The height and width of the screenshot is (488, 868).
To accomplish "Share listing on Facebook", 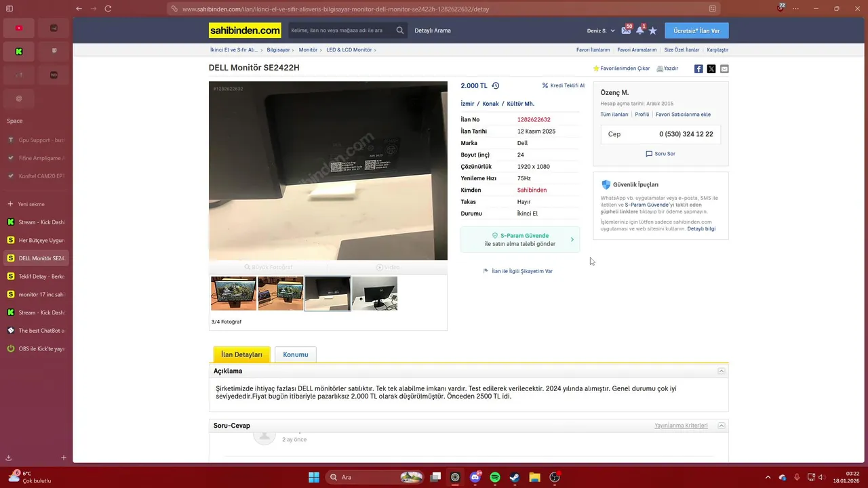I will click(x=698, y=68).
